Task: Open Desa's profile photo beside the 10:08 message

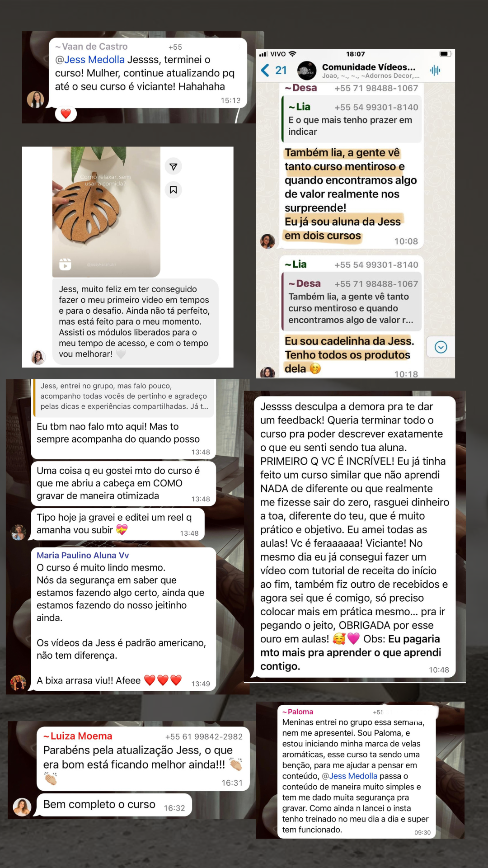Action: pyautogui.click(x=267, y=241)
